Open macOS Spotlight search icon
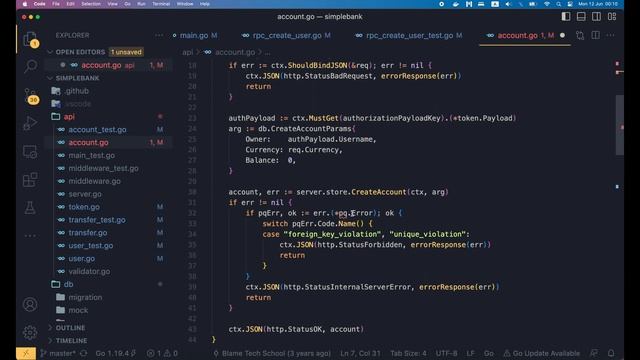The image size is (640, 360). point(558,4)
